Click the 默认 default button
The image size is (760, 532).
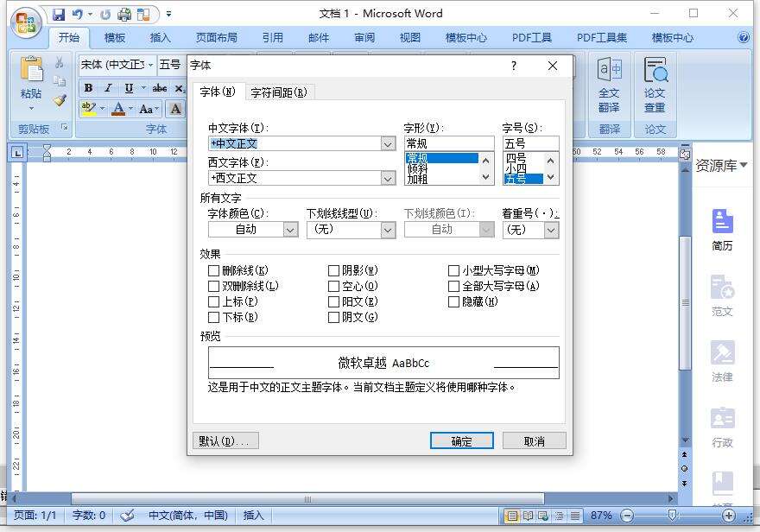click(225, 441)
